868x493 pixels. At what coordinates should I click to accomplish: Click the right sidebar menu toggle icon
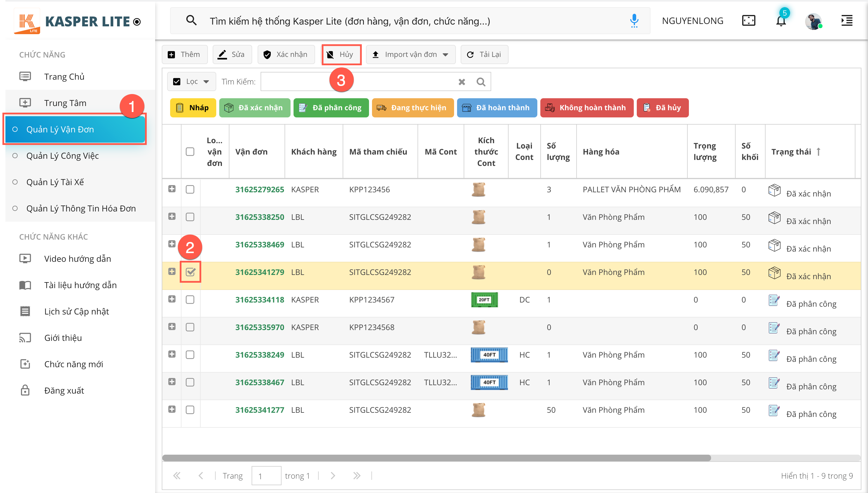coord(847,21)
